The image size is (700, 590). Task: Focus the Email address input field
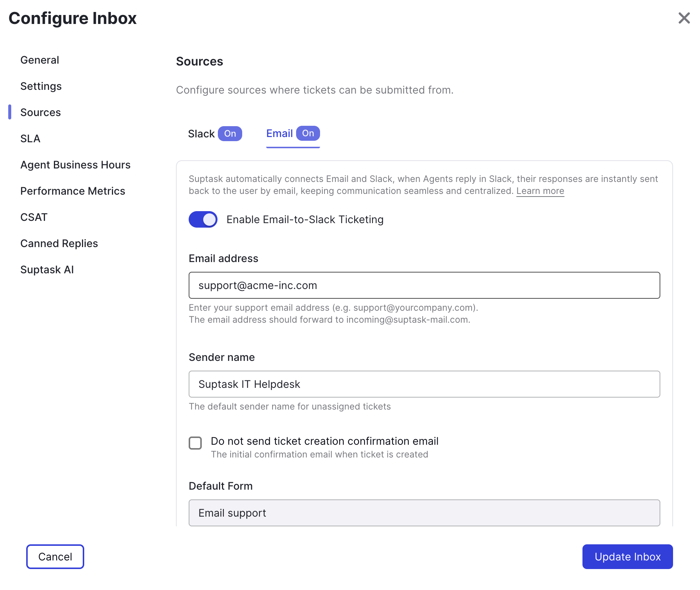tap(424, 285)
